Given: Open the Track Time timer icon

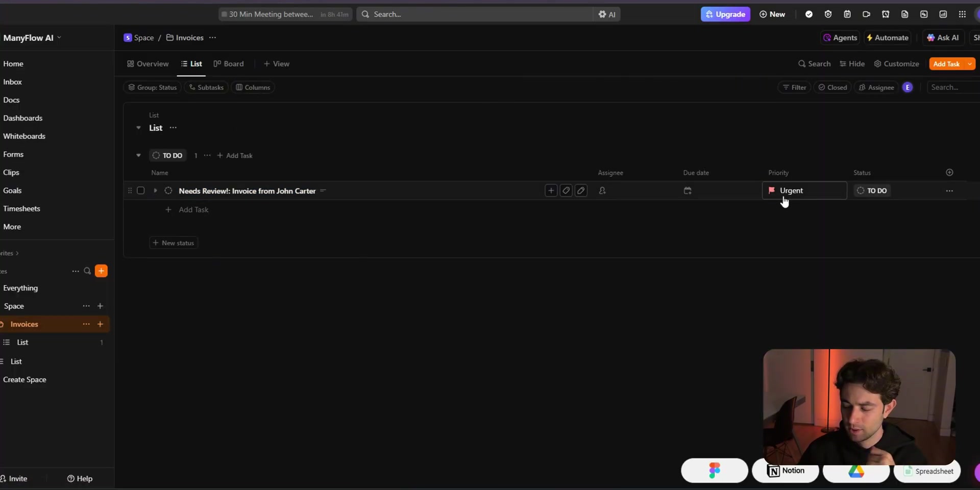Looking at the screenshot, I should [x=828, y=14].
